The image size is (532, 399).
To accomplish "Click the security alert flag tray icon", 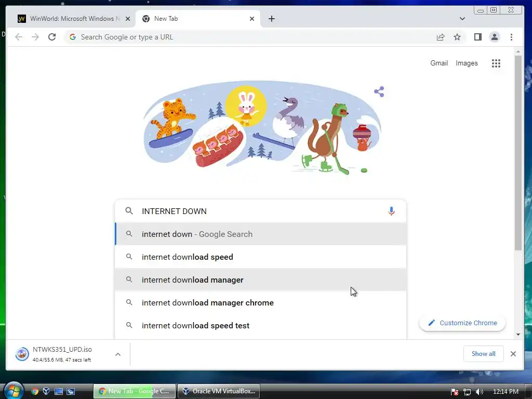I will coord(455,392).
